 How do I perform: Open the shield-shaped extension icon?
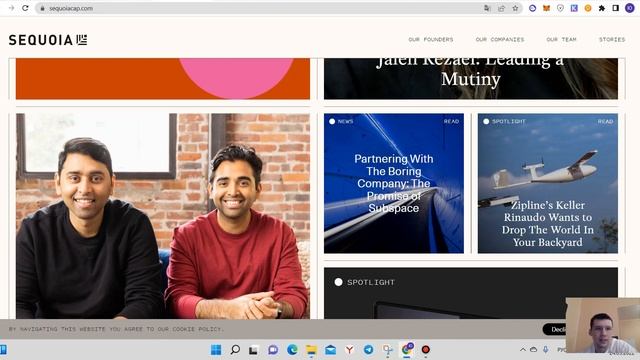coord(560,8)
